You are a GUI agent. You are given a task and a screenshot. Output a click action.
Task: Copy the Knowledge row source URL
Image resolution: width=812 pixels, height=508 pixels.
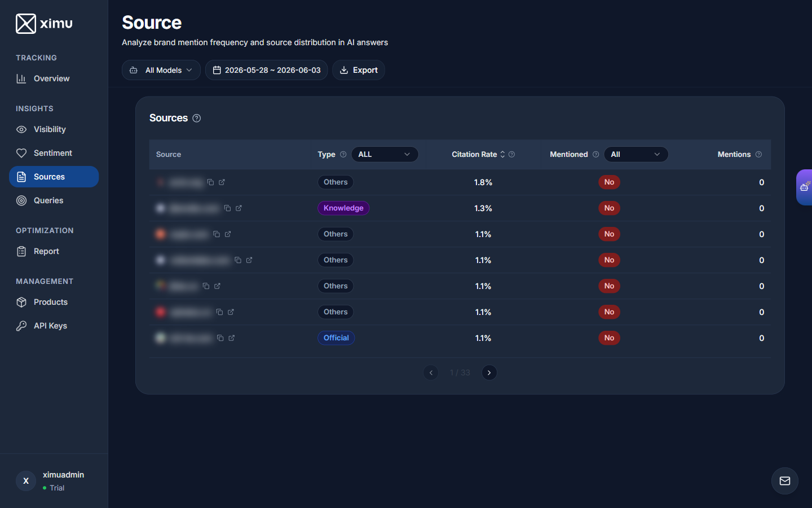227,208
